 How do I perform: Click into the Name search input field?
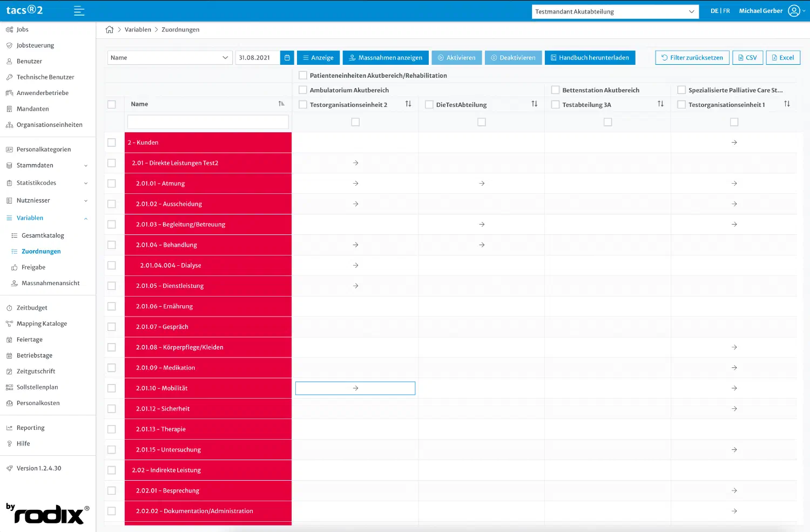[207, 122]
